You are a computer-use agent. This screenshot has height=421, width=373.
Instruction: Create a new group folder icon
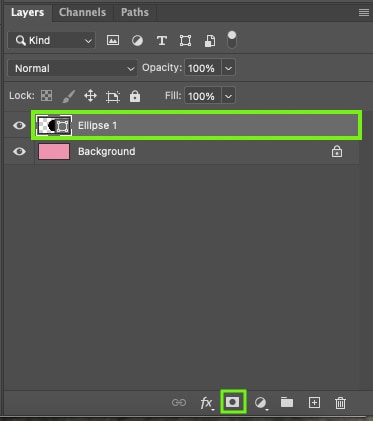[x=287, y=402]
